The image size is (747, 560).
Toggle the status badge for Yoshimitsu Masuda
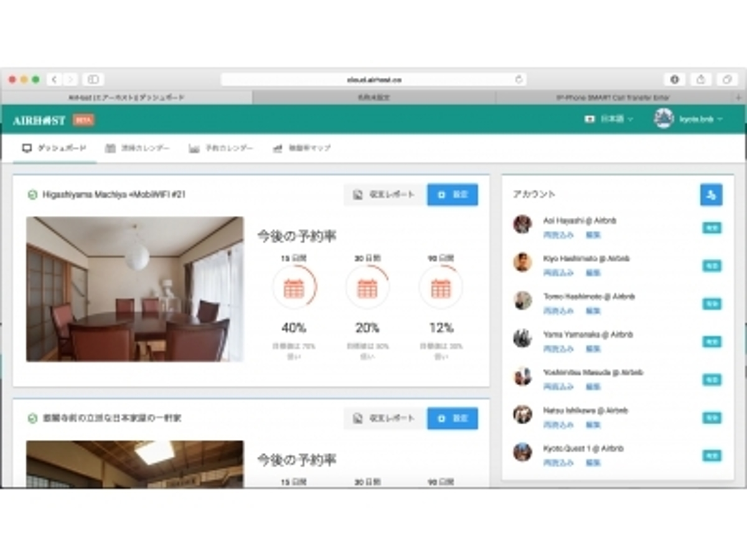click(x=712, y=380)
